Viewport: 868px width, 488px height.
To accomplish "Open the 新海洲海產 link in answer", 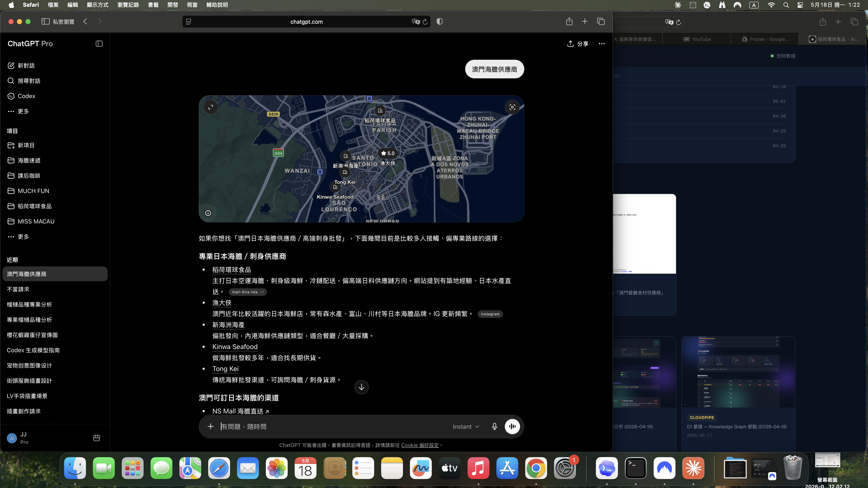I will [228, 325].
